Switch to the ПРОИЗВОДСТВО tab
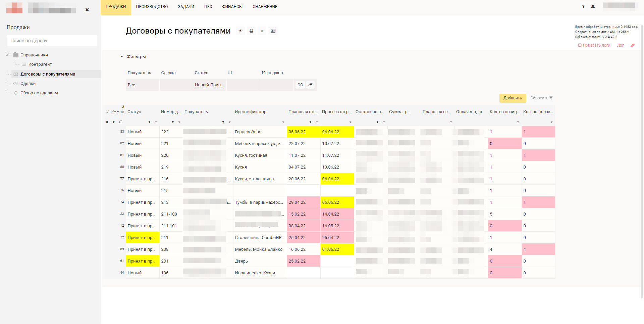Viewport: 644px width, 324px height. click(x=152, y=7)
